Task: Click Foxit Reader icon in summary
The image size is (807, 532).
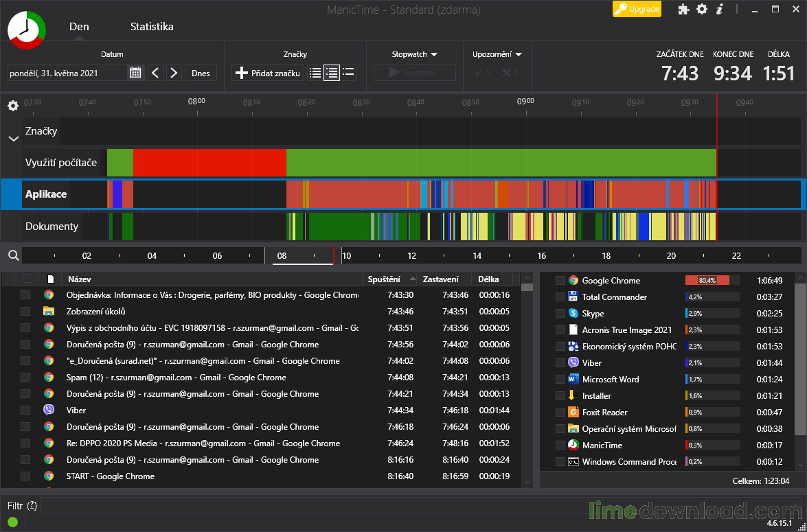Action: pyautogui.click(x=573, y=412)
